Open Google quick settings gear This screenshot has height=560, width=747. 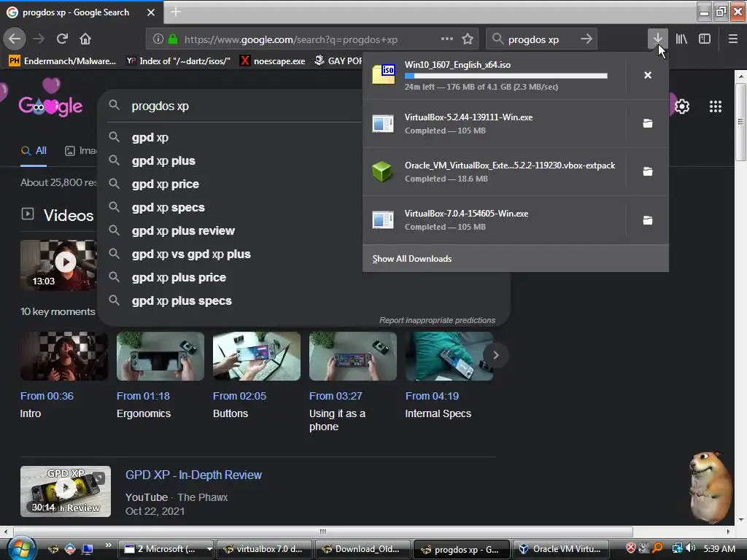682,106
